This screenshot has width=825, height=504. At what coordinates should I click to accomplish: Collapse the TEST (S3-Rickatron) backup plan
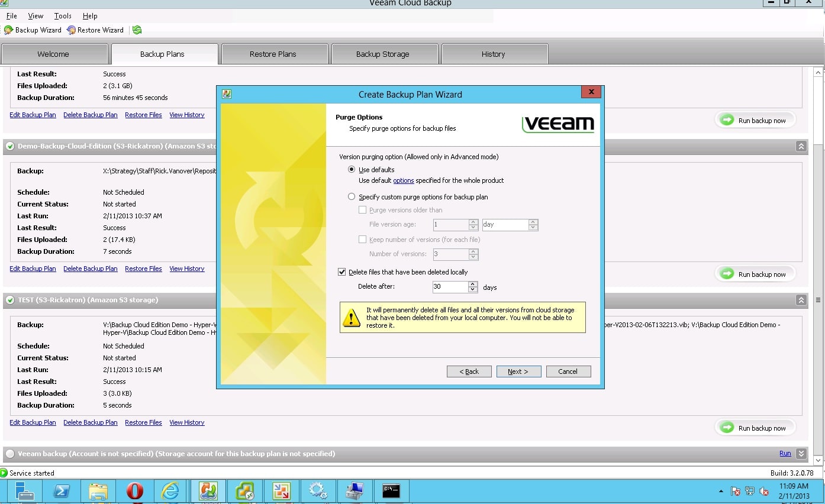click(801, 300)
